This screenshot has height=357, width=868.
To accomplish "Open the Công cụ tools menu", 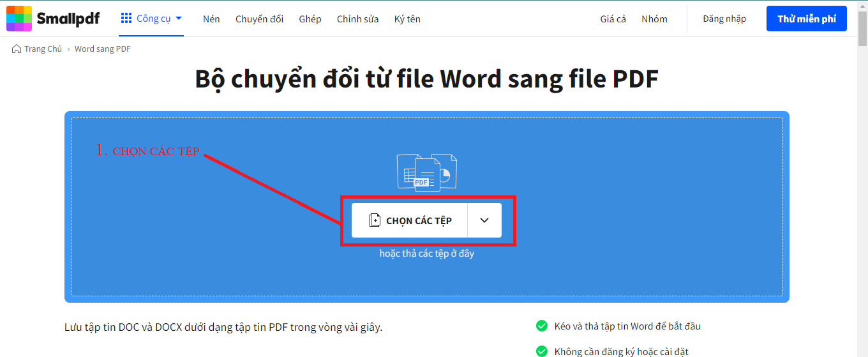I will point(152,19).
